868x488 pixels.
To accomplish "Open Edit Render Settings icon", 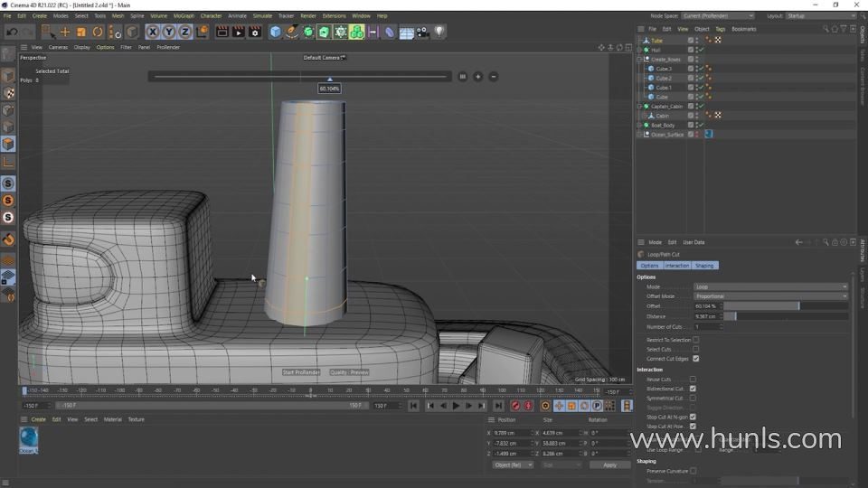I will click(x=253, y=32).
